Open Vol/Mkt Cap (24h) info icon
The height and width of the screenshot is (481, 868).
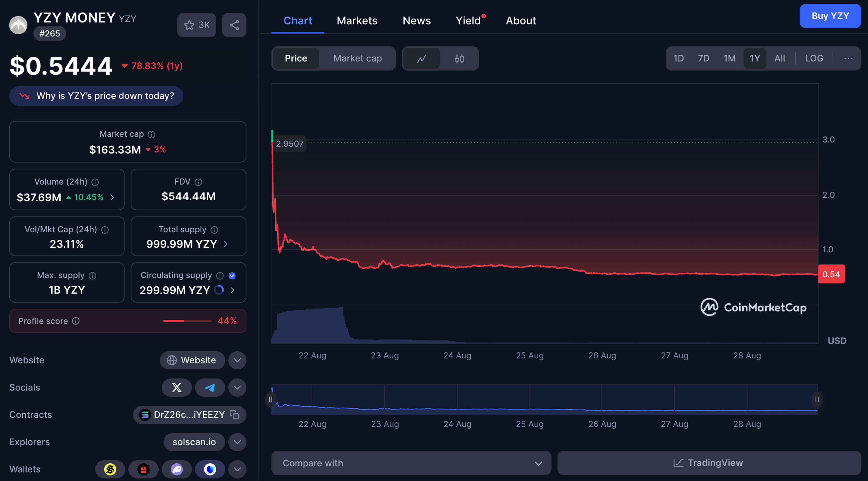coord(105,230)
